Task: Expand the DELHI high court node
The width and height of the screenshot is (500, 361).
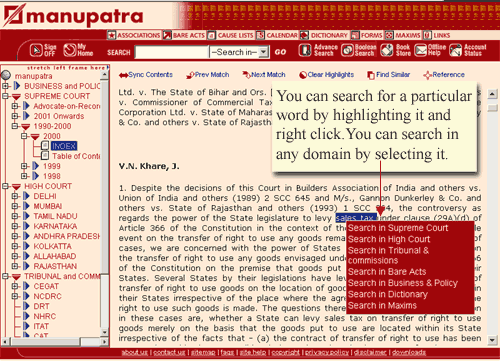Action: pos(15,196)
